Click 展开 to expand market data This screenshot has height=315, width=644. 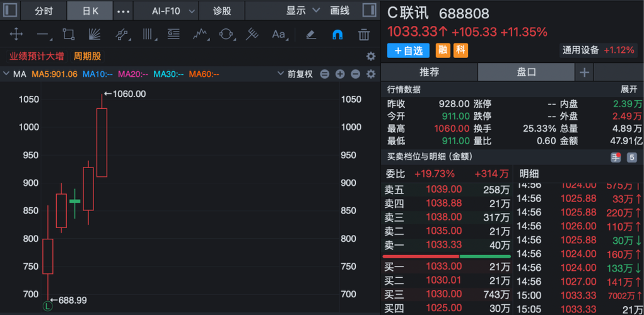click(628, 90)
